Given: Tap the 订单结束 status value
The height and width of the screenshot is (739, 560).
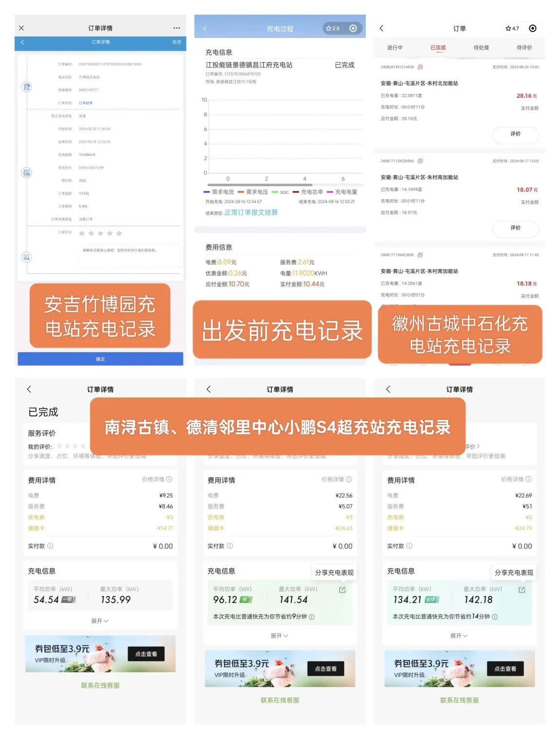Looking at the screenshot, I should pyautogui.click(x=86, y=103).
